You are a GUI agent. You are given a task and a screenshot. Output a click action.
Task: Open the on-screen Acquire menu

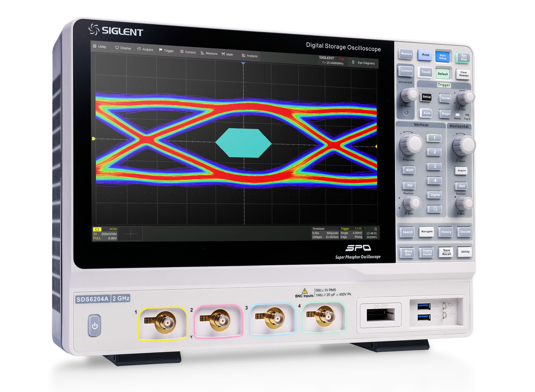(145, 49)
